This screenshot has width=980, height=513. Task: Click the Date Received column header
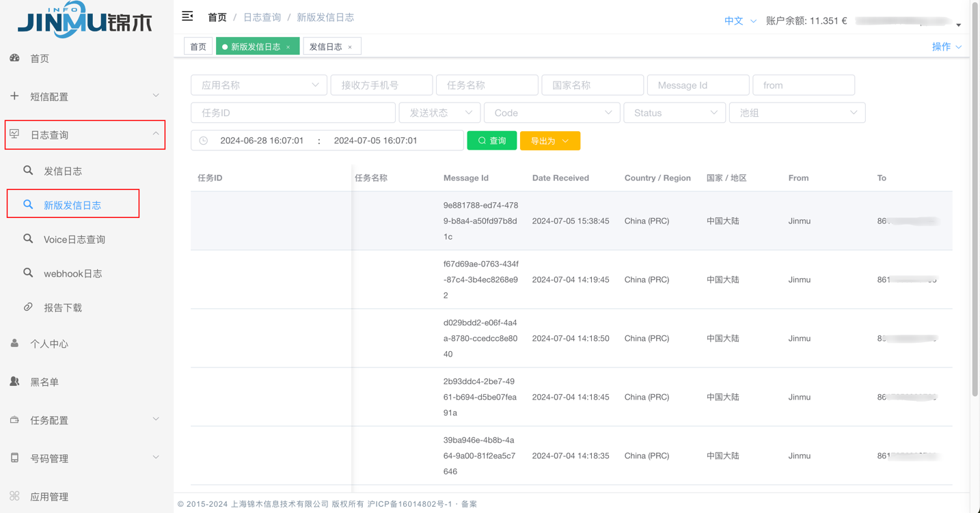[560, 178]
